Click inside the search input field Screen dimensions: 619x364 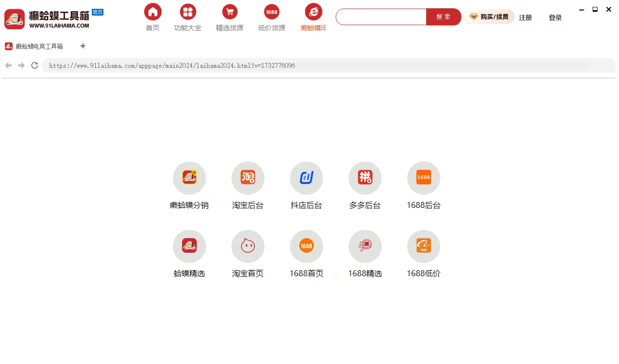tap(381, 17)
